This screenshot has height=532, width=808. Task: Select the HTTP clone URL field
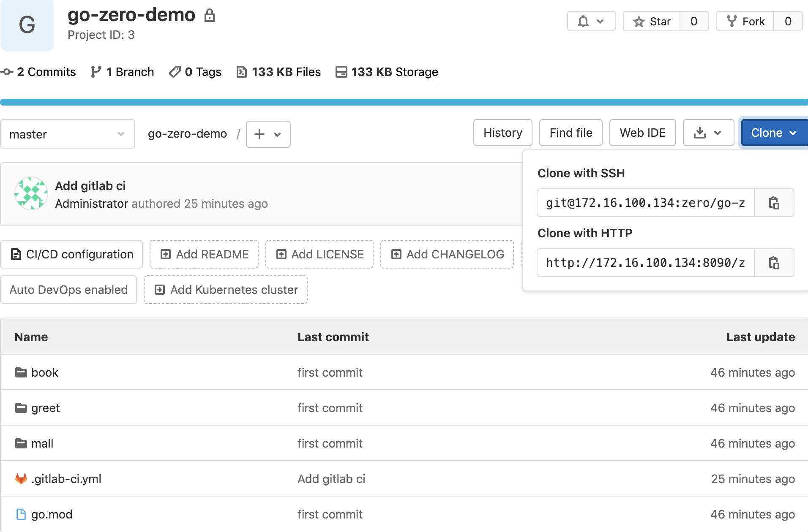click(x=646, y=263)
